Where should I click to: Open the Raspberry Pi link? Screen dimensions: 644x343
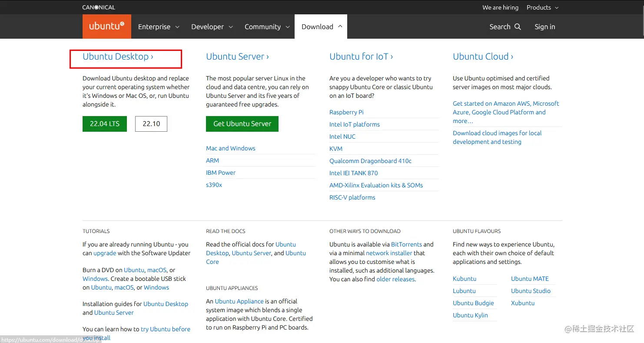(346, 112)
